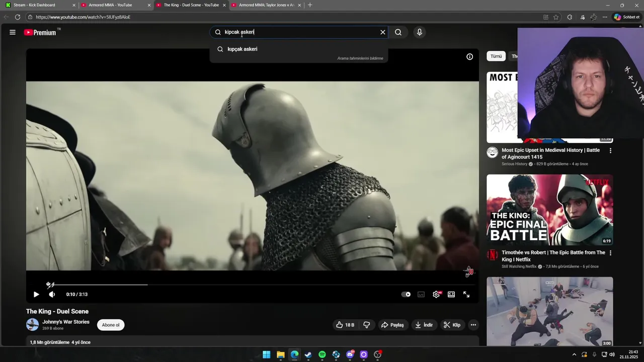The height and width of the screenshot is (362, 644).
Task: Open Discord from taskbar
Action: click(350, 354)
